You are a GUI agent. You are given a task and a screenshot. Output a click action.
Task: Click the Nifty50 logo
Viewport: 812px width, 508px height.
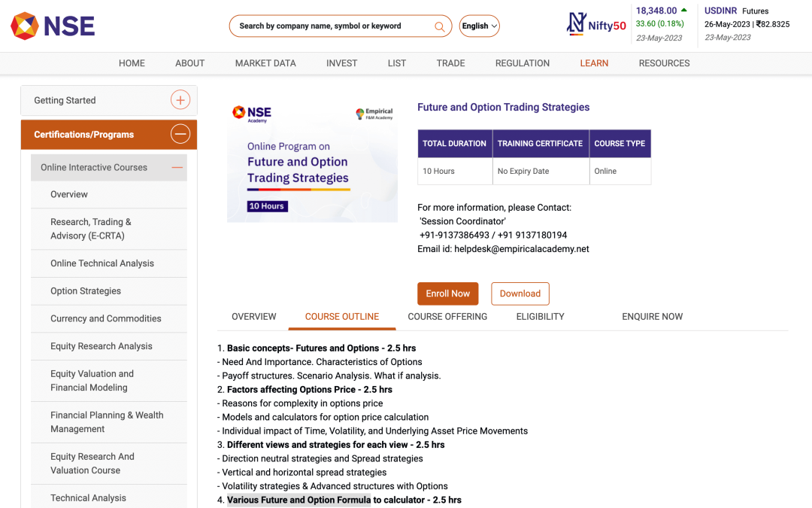[x=596, y=24]
